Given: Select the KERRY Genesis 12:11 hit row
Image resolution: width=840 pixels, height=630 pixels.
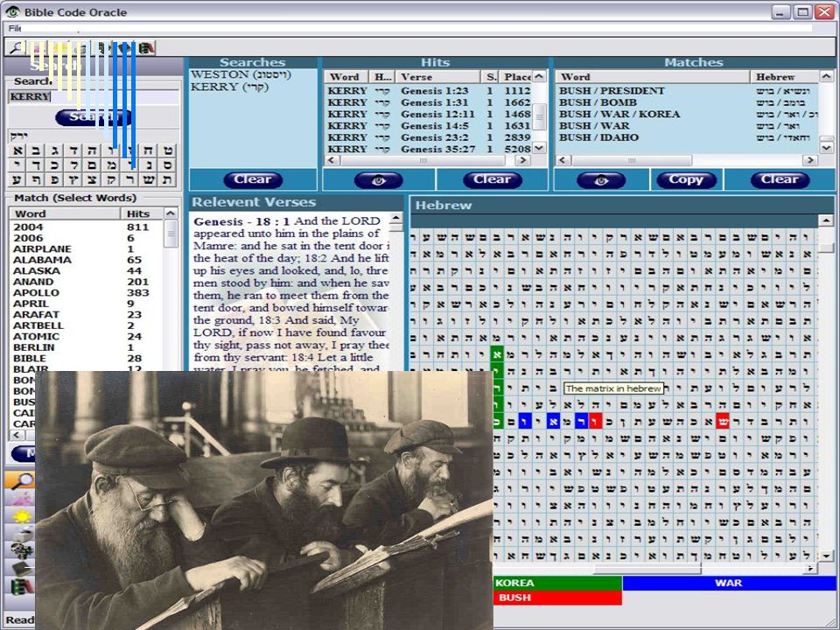Looking at the screenshot, I should click(429, 114).
